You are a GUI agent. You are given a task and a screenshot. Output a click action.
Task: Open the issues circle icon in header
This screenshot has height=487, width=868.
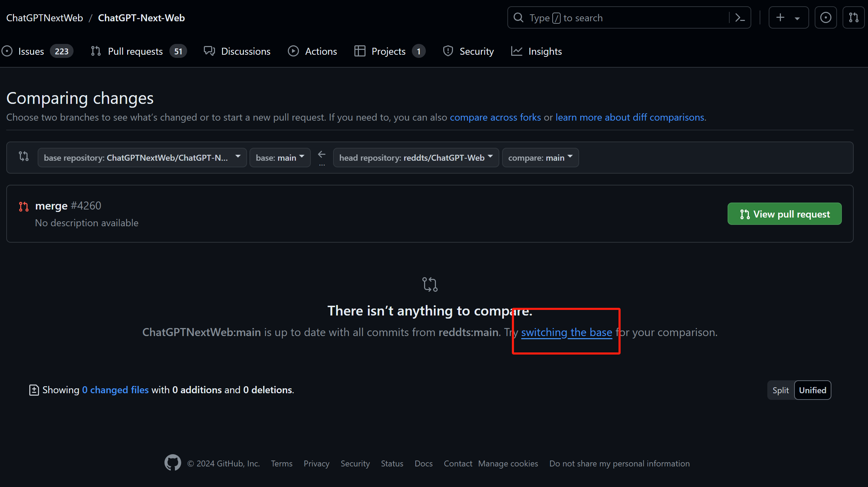[x=825, y=17]
